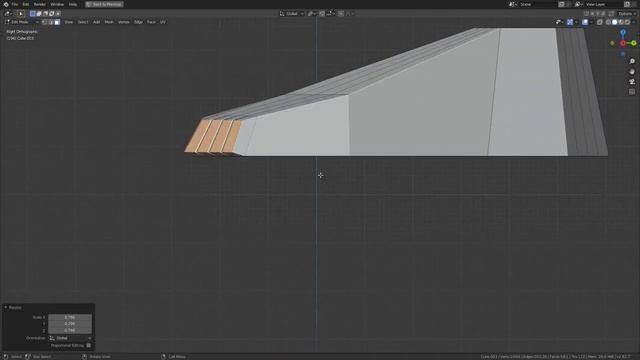Screen dimensions: 640x360
Task: Click the Scene name field
Action: [x=538, y=4]
